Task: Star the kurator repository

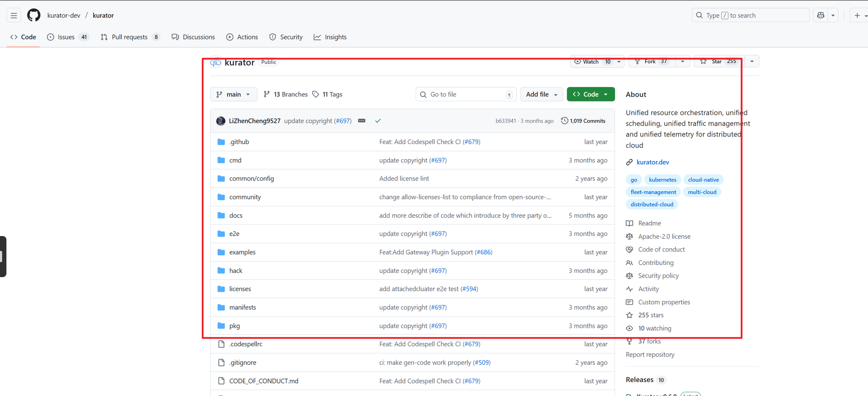Action: point(719,62)
